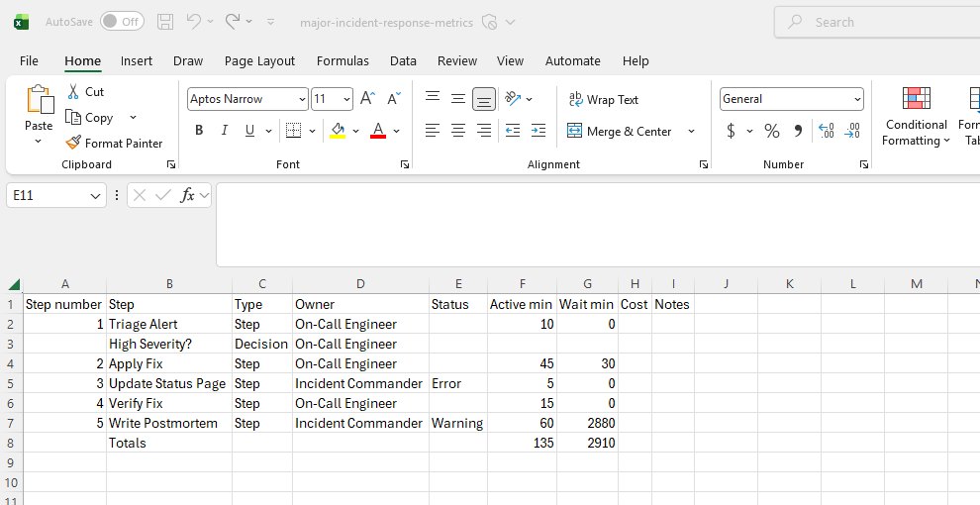Click Align Right icon
Screen dimensions: 980x505
pyautogui.click(x=484, y=131)
